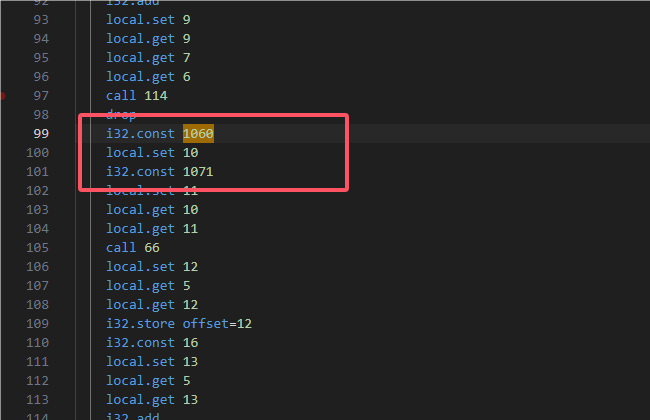Click 'drop' instruction on line 98
The image size is (650, 420).
(121, 114)
